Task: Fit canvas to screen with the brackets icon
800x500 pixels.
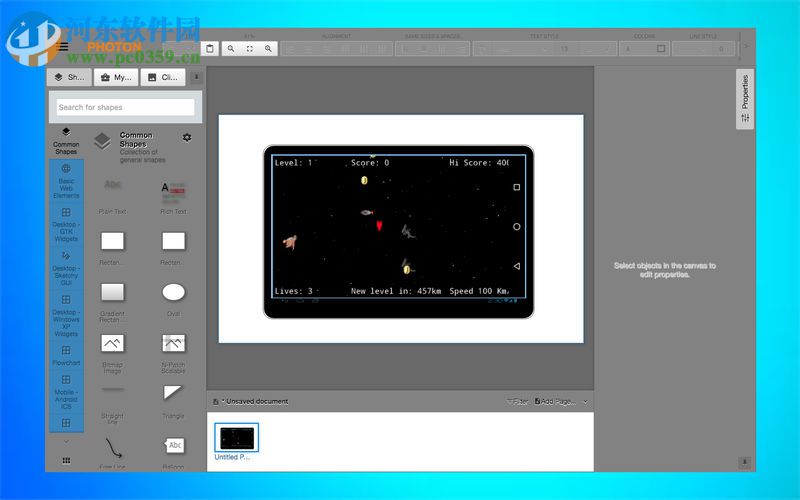Action: click(x=249, y=48)
